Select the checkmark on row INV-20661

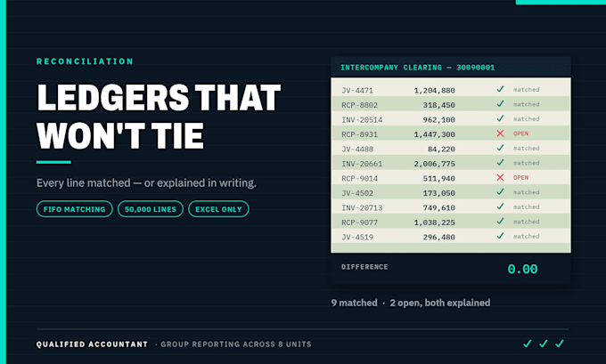tap(500, 163)
